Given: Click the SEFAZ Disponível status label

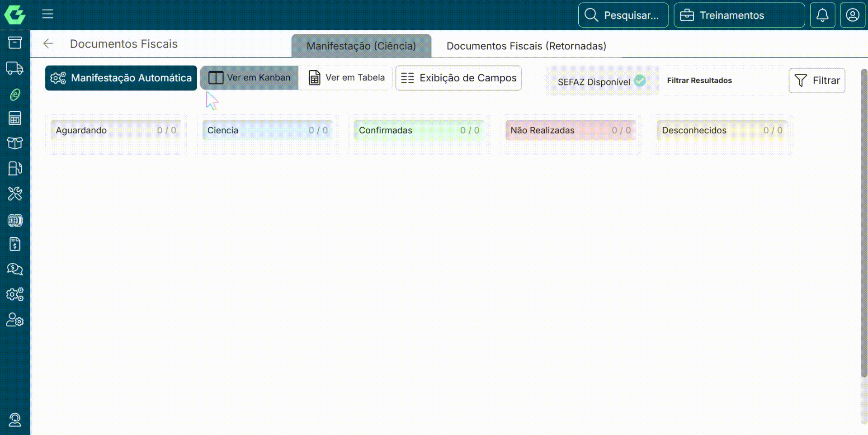Looking at the screenshot, I should pos(594,82).
